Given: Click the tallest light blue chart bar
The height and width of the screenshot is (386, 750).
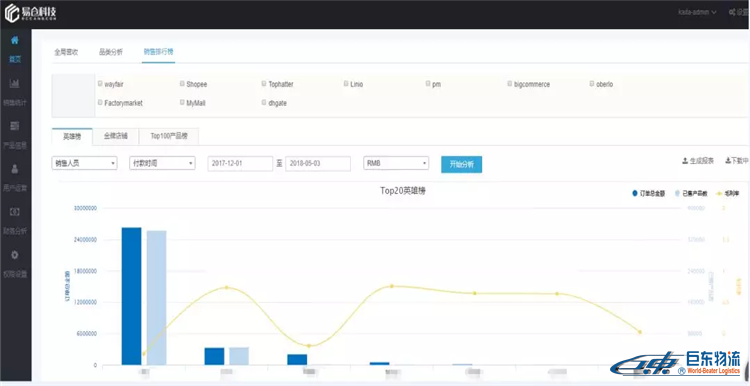Looking at the screenshot, I should coord(156,298).
